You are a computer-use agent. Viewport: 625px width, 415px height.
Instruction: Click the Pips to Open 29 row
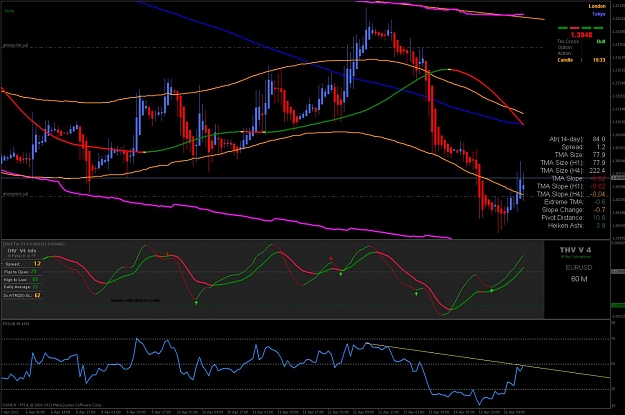[x=21, y=271]
